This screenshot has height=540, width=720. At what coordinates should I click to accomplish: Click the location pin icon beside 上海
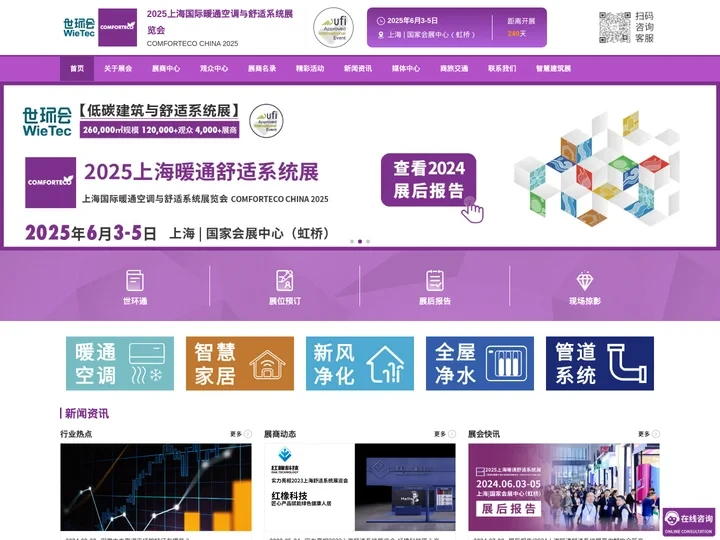[x=381, y=35]
